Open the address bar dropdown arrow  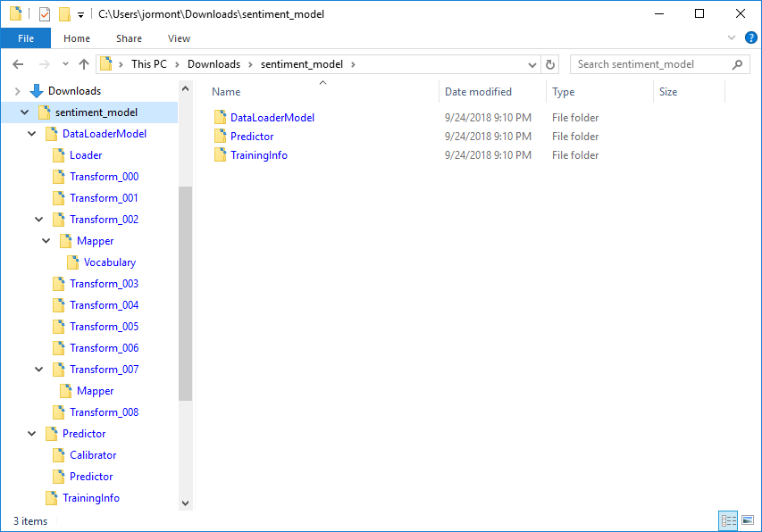(532, 63)
